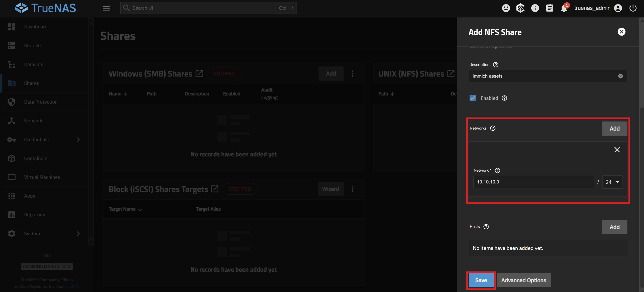Go to Data Protection page
Viewport: 644px width, 292px height.
pyautogui.click(x=41, y=102)
